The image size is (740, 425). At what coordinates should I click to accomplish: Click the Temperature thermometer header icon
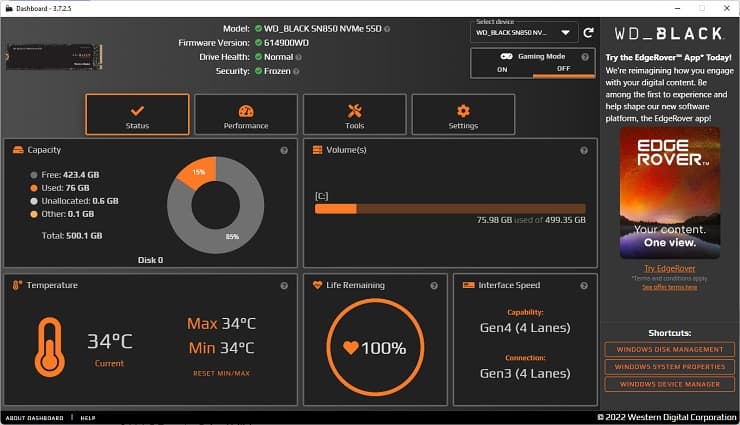[17, 285]
